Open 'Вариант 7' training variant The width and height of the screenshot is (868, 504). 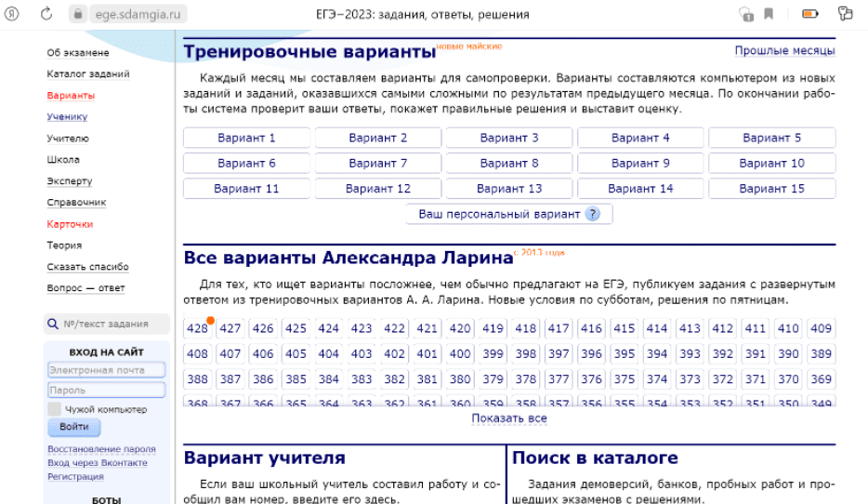378,164
